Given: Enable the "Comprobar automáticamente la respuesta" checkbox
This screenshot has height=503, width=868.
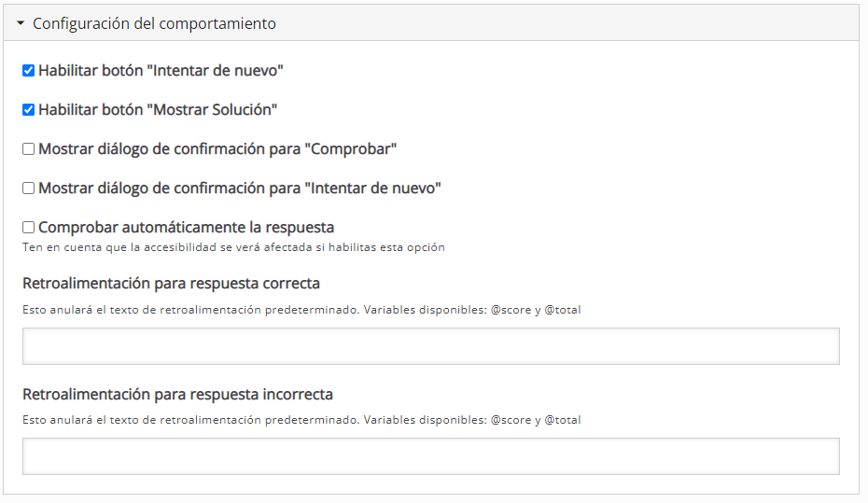Looking at the screenshot, I should tap(29, 228).
